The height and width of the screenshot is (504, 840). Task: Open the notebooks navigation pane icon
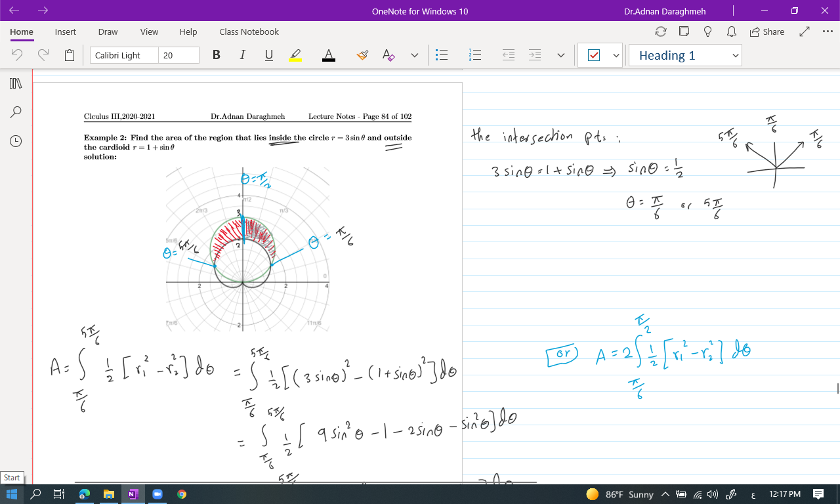tap(16, 83)
